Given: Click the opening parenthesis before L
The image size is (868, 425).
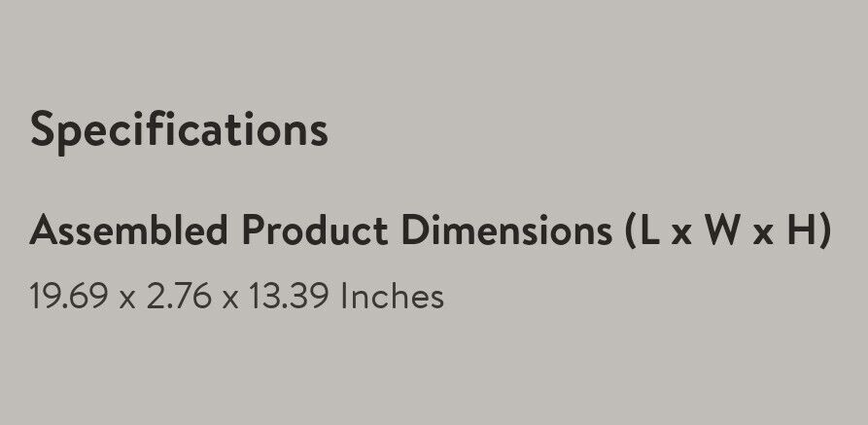Looking at the screenshot, I should (632, 231).
